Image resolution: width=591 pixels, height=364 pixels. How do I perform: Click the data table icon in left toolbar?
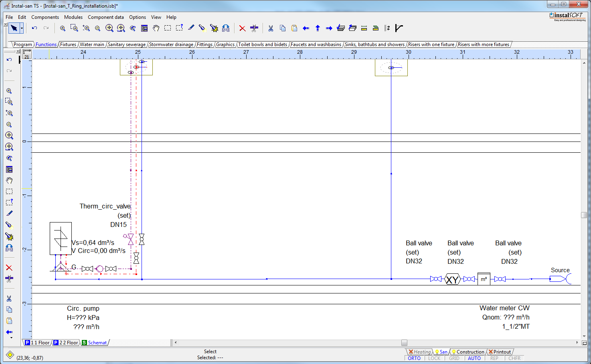(9, 170)
